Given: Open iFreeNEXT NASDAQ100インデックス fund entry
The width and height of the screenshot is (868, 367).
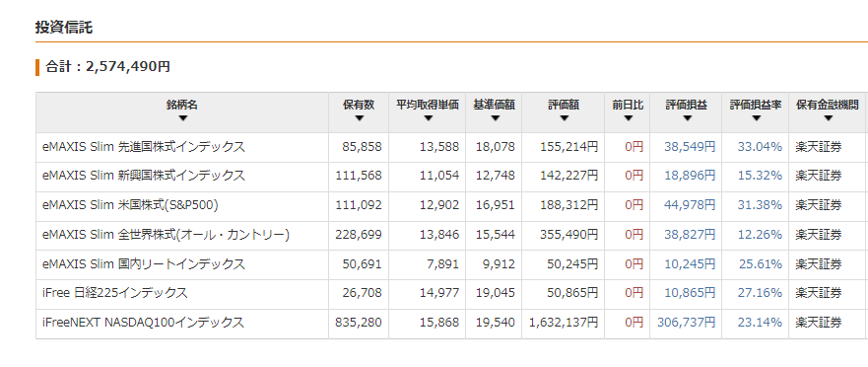Looking at the screenshot, I should pyautogui.click(x=143, y=322).
